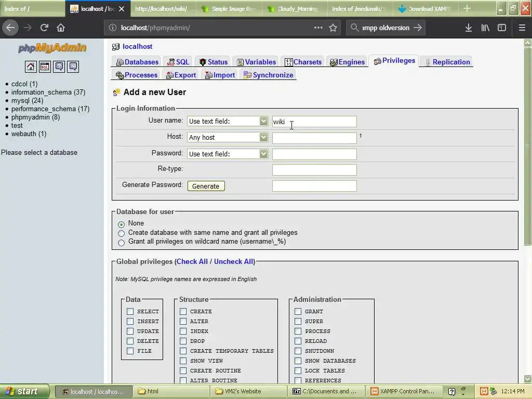Open the Host dropdown showing Any host
The image size is (532, 399).
point(228,137)
